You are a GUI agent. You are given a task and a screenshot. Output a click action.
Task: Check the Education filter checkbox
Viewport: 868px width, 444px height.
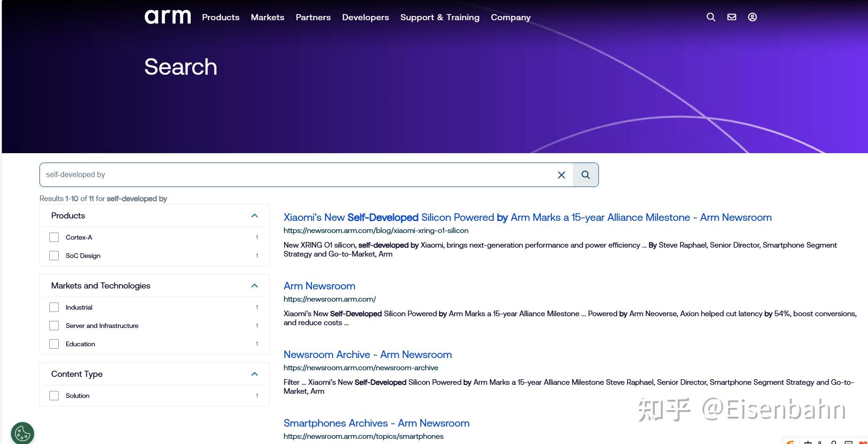[x=54, y=344]
